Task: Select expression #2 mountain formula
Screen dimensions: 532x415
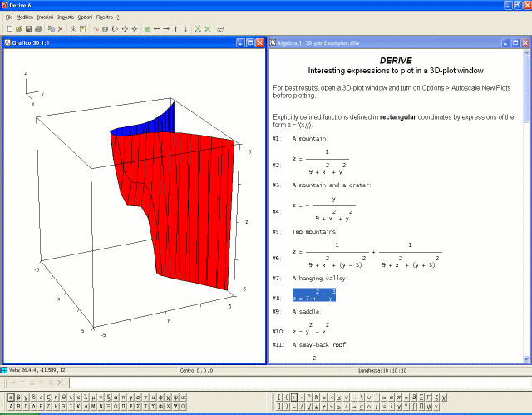Action: (x=321, y=162)
